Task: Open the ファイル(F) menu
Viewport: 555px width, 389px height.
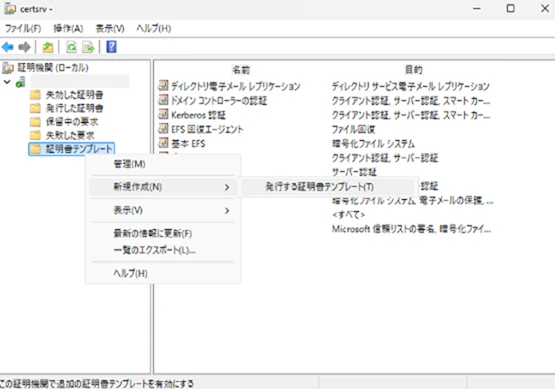Action: 23,28
